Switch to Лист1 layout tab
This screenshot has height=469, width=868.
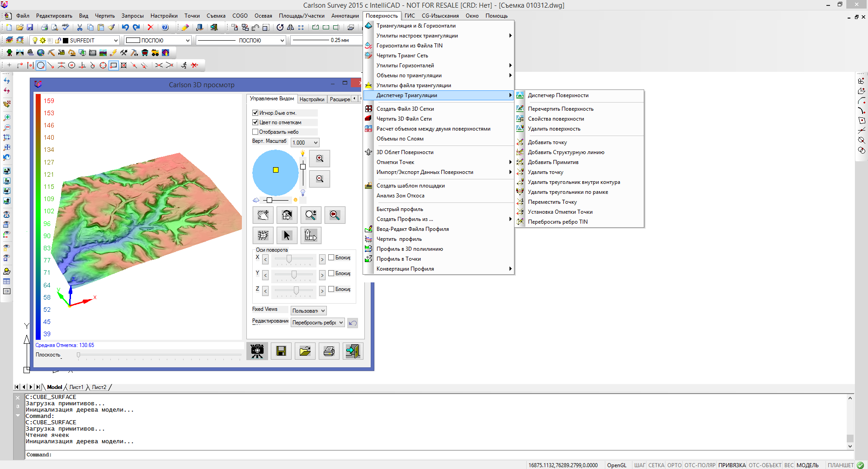point(76,387)
